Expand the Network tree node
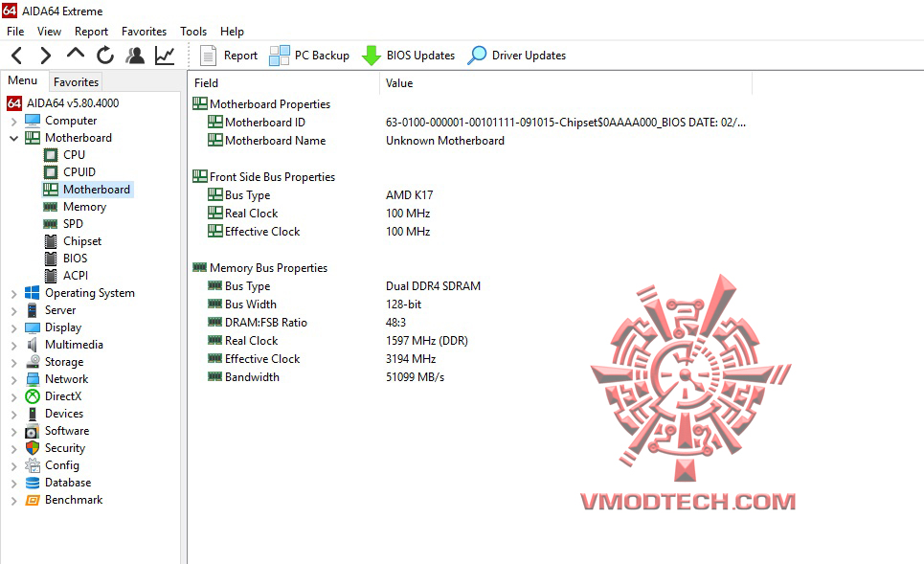The width and height of the screenshot is (924, 564). coord(13,379)
